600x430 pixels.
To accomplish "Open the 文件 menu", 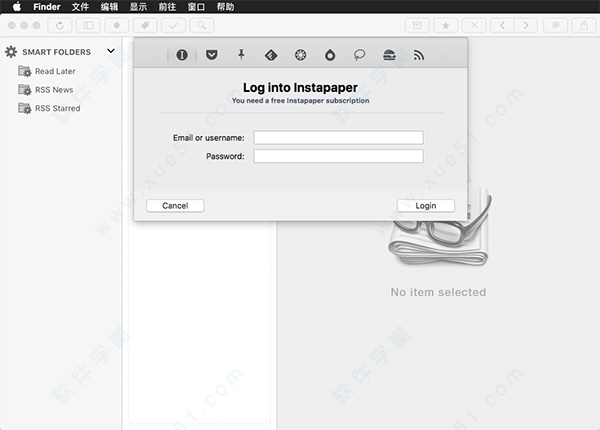I will point(80,7).
